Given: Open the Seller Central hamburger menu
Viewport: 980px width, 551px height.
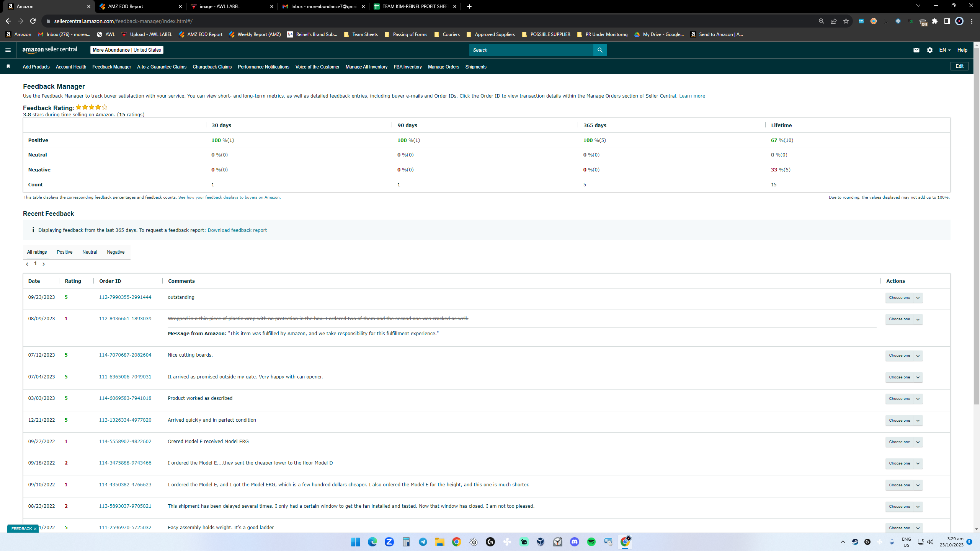Looking at the screenshot, I should pyautogui.click(x=8, y=50).
